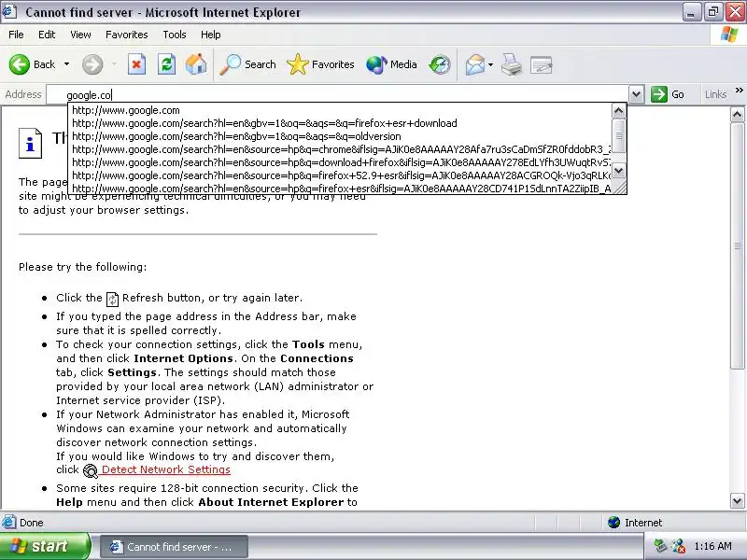Open the Favorites star toolbar button
Viewport: 747px width, 560px height.
click(320, 64)
